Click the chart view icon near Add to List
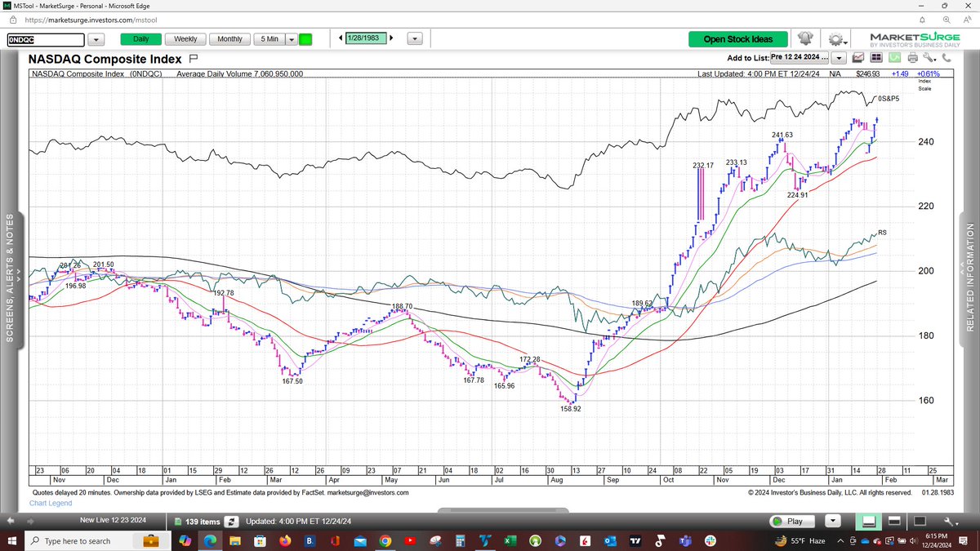Image resolution: width=980 pixels, height=551 pixels. (x=857, y=57)
